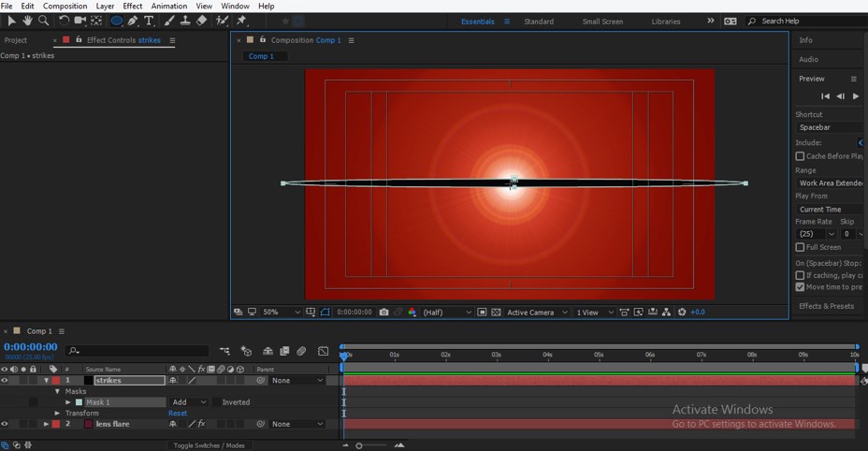
Task: Collapse the strikes layer twirl
Action: point(47,381)
